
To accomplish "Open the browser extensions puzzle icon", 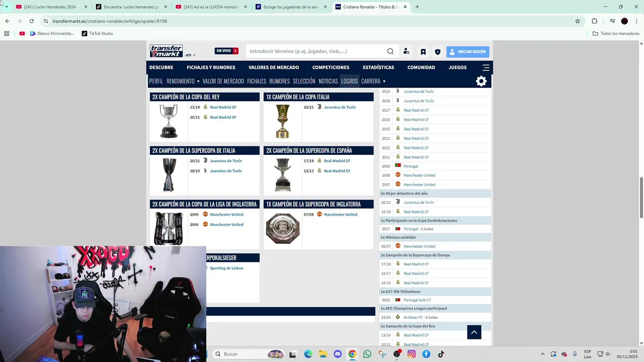I will click(x=595, y=21).
